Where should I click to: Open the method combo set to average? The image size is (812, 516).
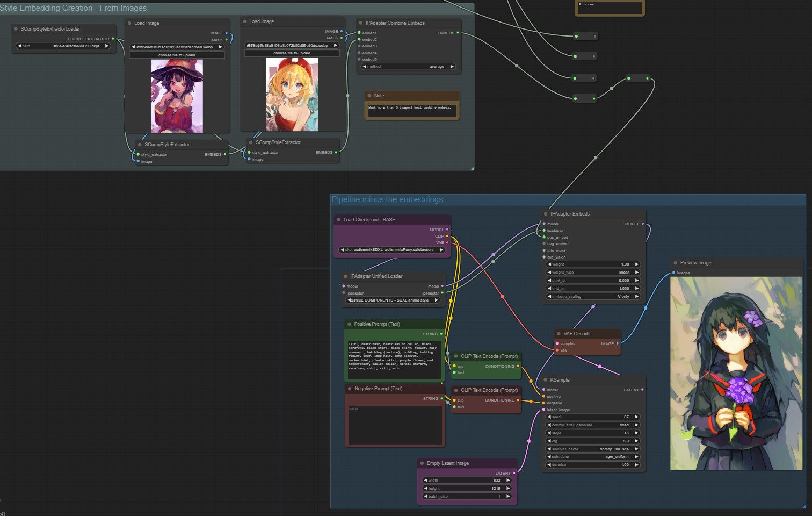click(408, 67)
